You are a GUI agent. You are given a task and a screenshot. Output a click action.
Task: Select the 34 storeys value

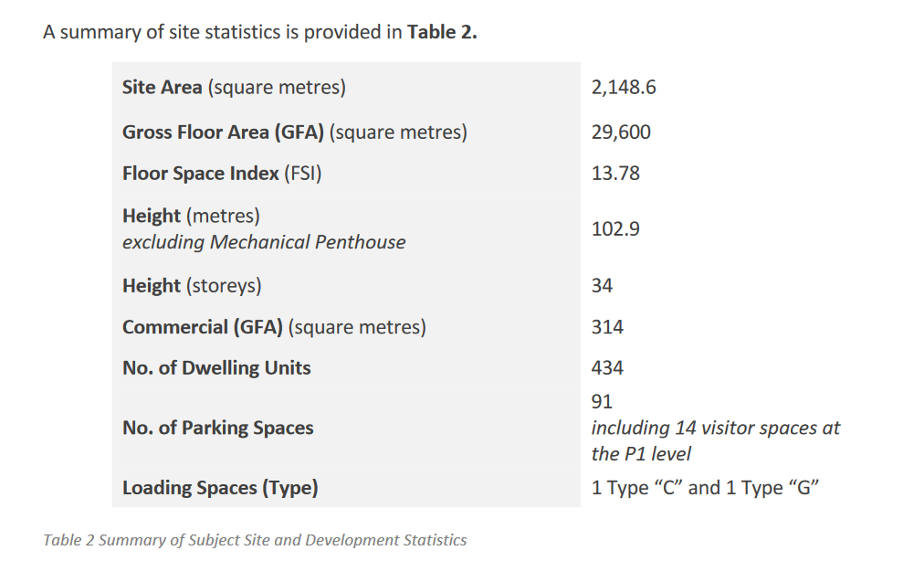coord(602,285)
